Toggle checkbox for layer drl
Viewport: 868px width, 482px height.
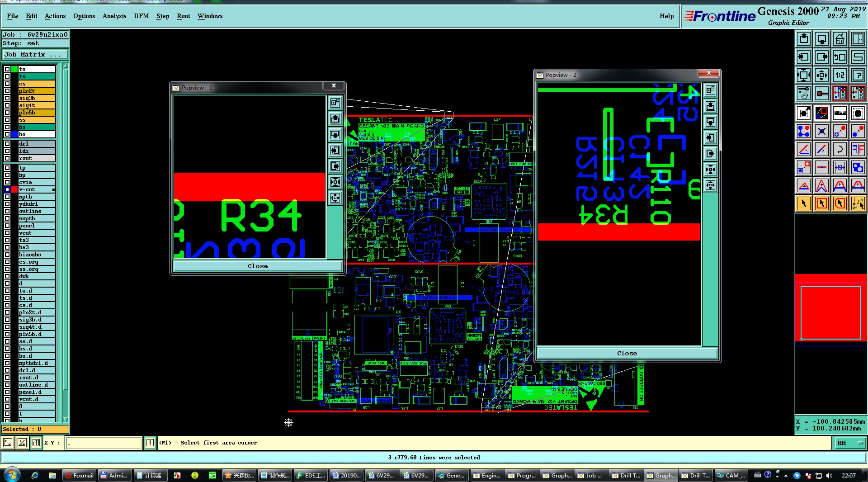pyautogui.click(x=7, y=144)
